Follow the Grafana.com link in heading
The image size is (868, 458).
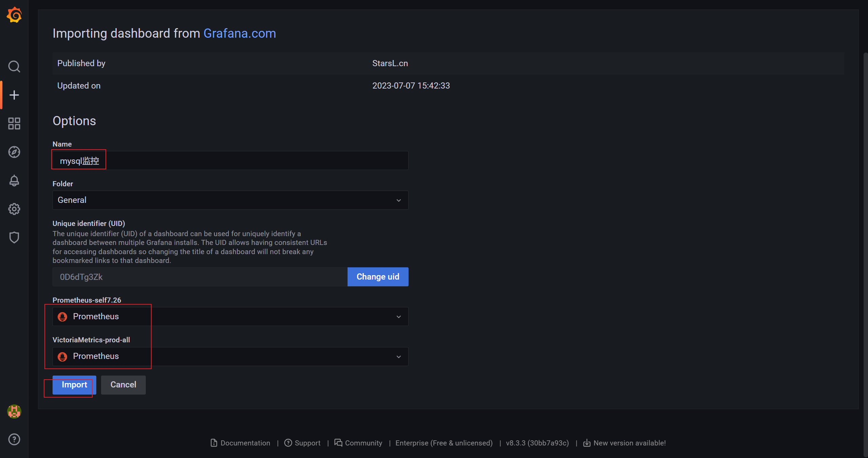click(240, 33)
